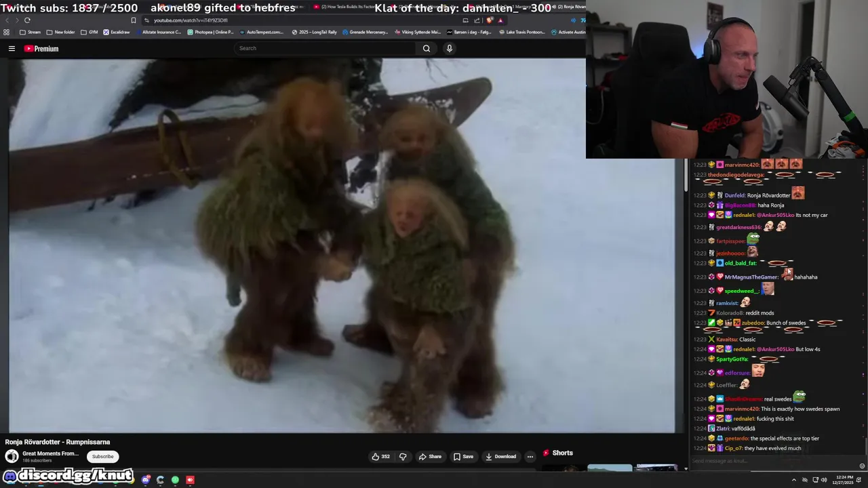Click chat username geetardo

click(736, 439)
